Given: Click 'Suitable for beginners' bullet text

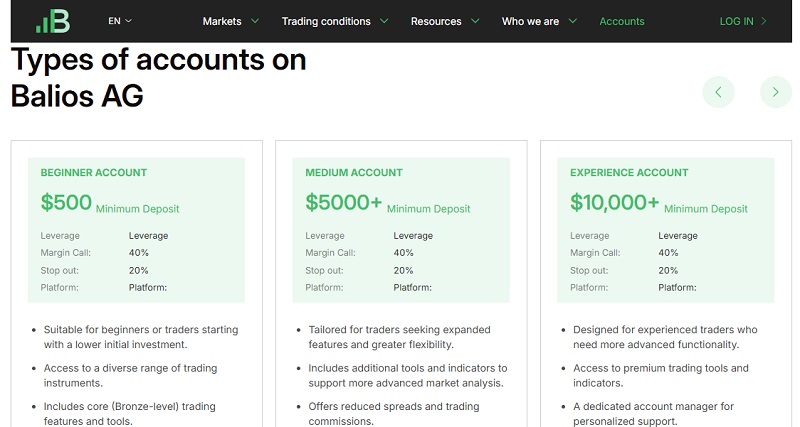Looking at the screenshot, I should pyautogui.click(x=141, y=337).
